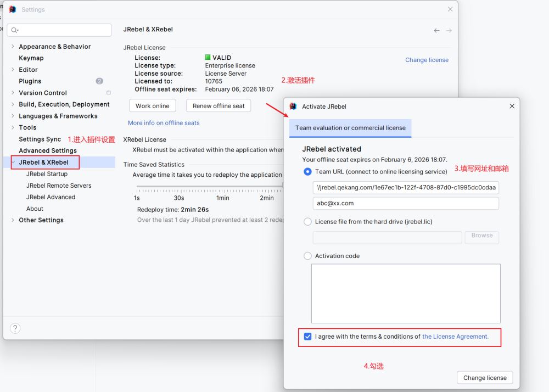Expand Languages & Frameworks node

(x=13, y=115)
